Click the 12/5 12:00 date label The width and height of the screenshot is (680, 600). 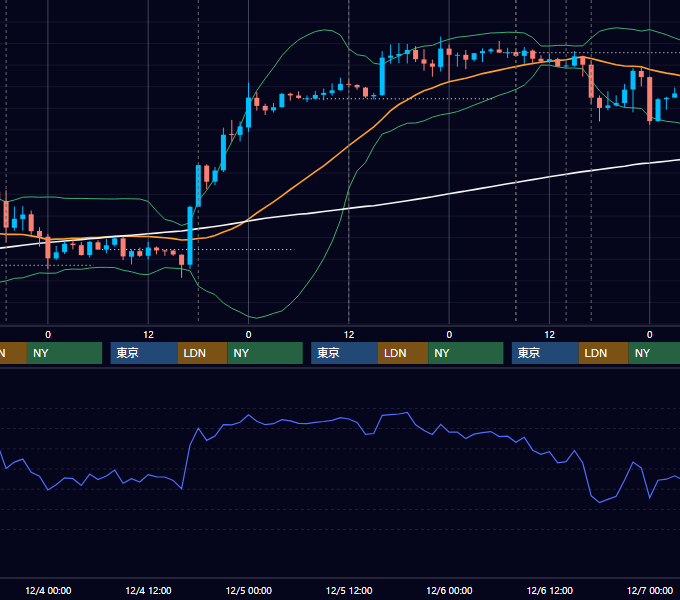[349, 590]
